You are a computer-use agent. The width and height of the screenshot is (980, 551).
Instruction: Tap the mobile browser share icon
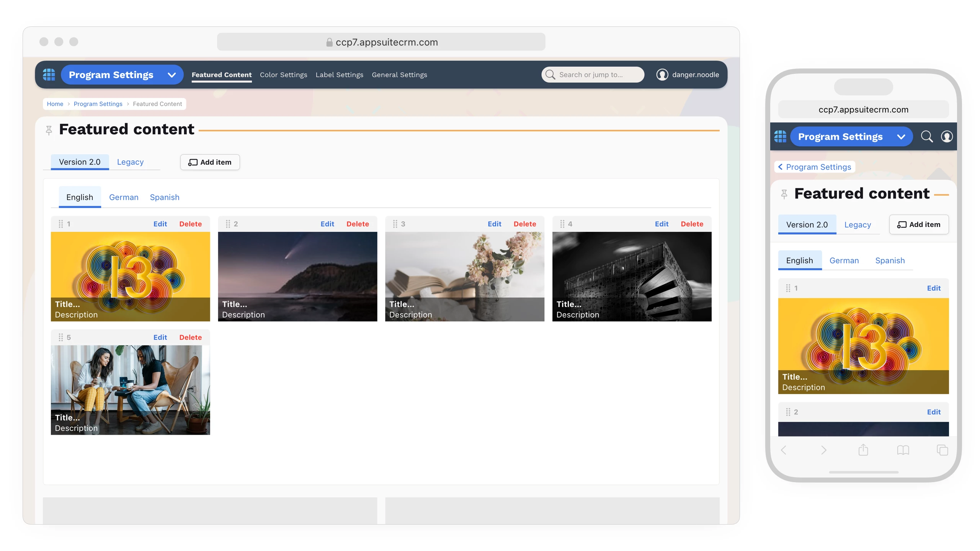pos(863,450)
